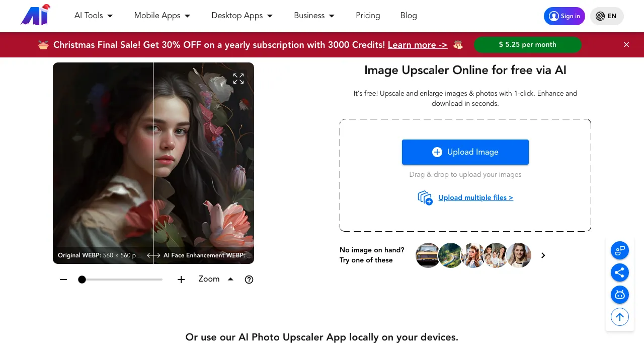644x343 pixels.
Task: Open the EN language selector
Action: 607,16
